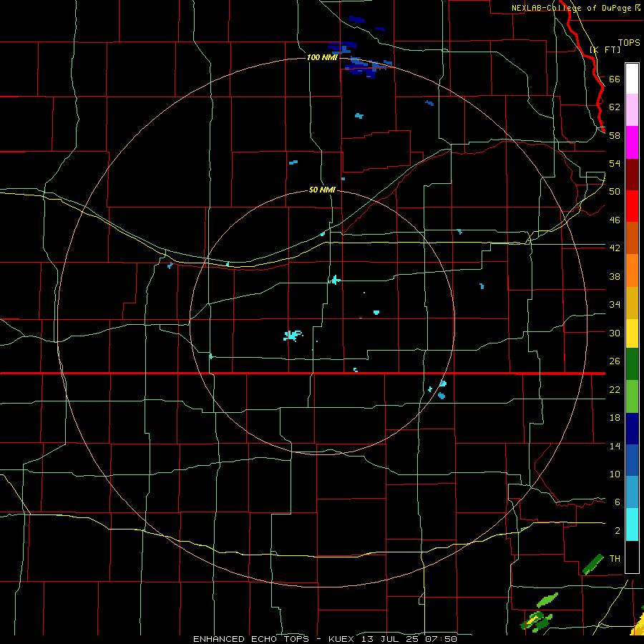The image size is (644, 644).
Task: Click the 6 legend value
Action: 617,502
